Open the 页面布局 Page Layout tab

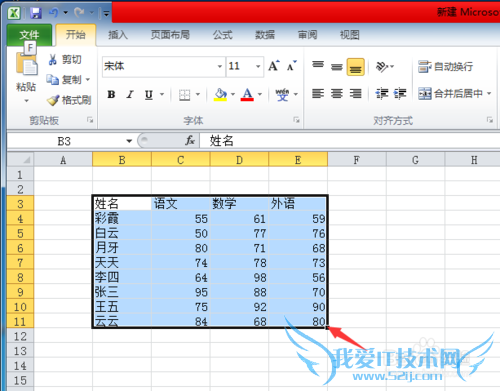[x=170, y=35]
